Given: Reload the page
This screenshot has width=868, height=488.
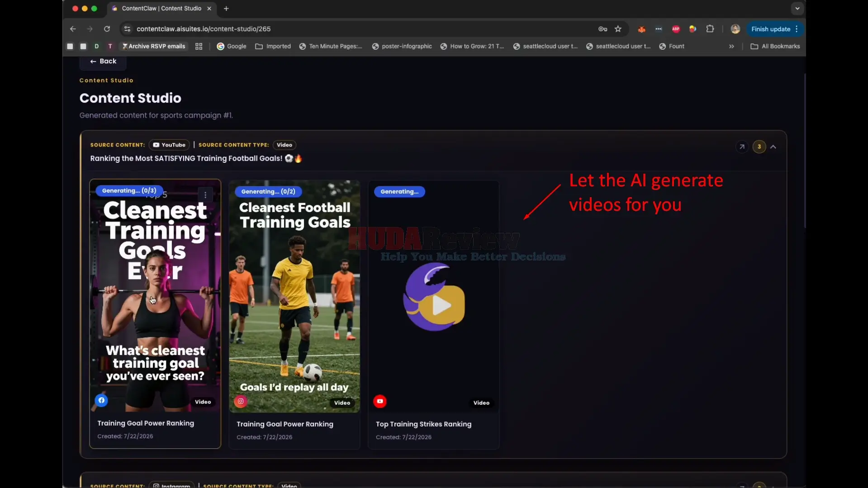Looking at the screenshot, I should [x=107, y=29].
